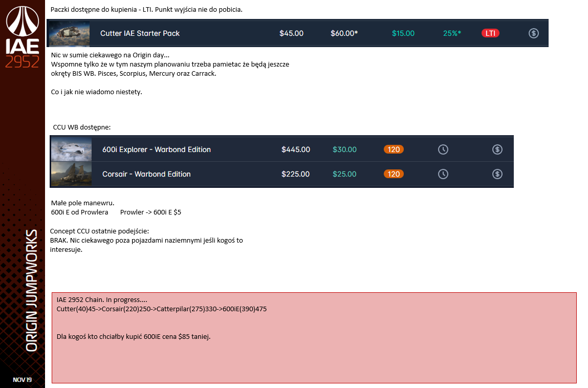
Task: Open the Corsair ship thumbnail
Action: [x=71, y=174]
